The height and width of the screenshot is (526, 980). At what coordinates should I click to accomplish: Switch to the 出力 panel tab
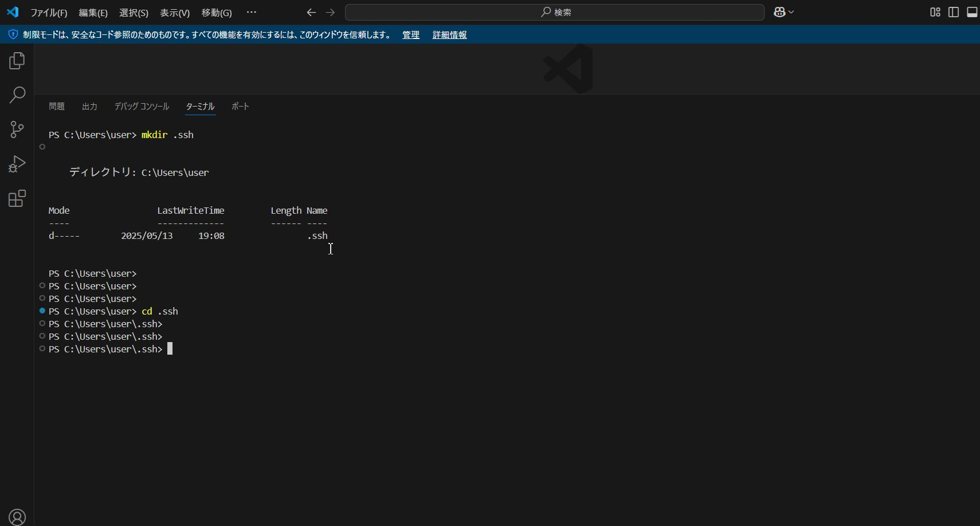pyautogui.click(x=89, y=107)
